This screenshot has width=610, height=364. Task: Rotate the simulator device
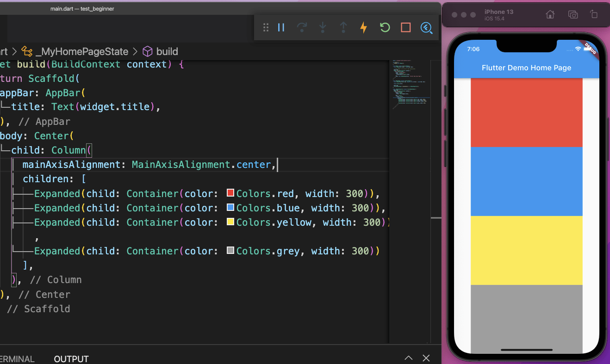click(594, 15)
